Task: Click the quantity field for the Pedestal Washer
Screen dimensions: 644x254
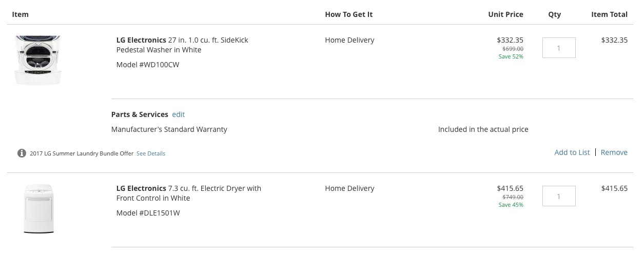Action: click(559, 48)
